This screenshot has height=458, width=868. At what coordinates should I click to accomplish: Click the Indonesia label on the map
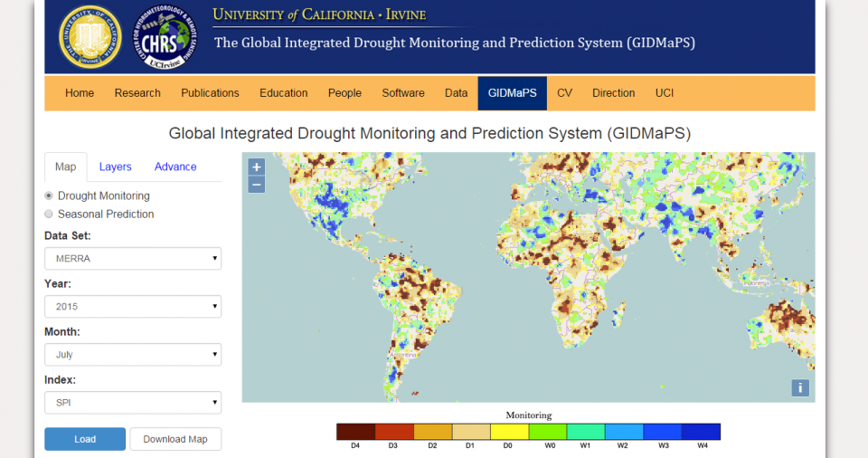pos(756,282)
